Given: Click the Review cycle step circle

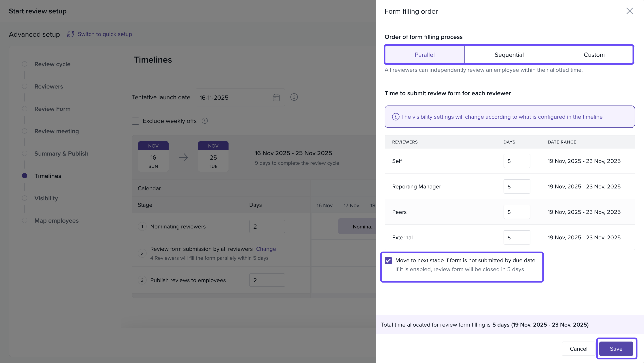Looking at the screenshot, I should tap(25, 64).
